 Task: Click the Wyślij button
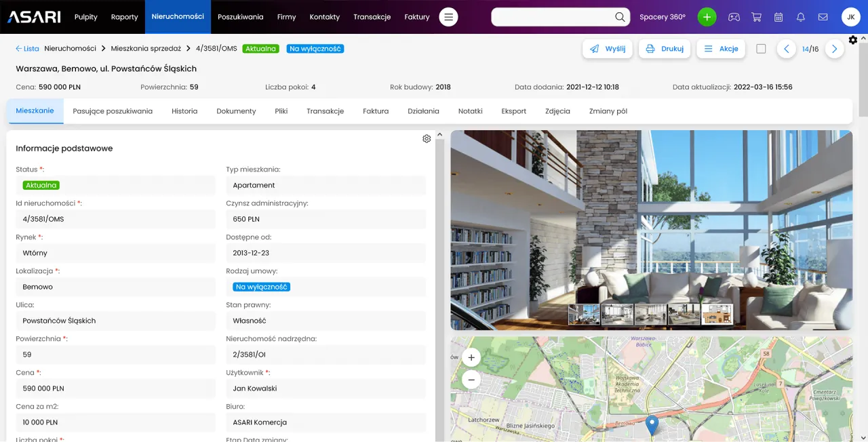608,49
